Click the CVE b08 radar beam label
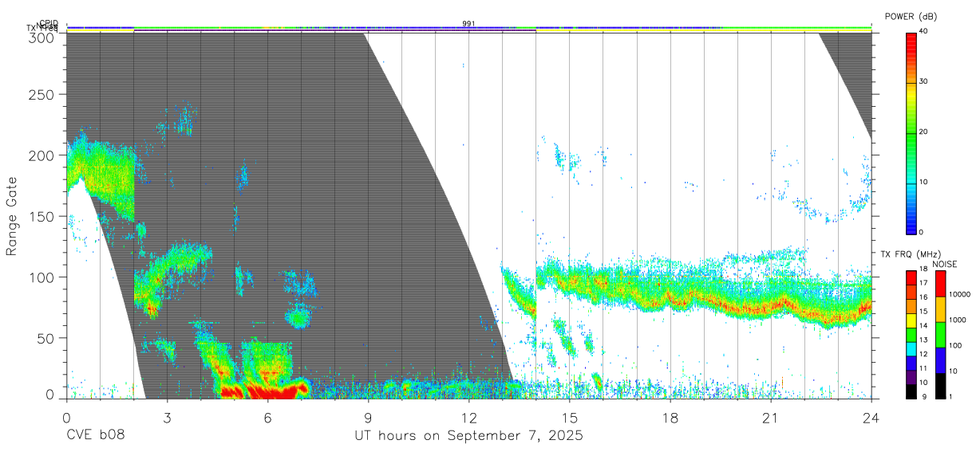Viewport: 980px width, 452px height. [95, 436]
